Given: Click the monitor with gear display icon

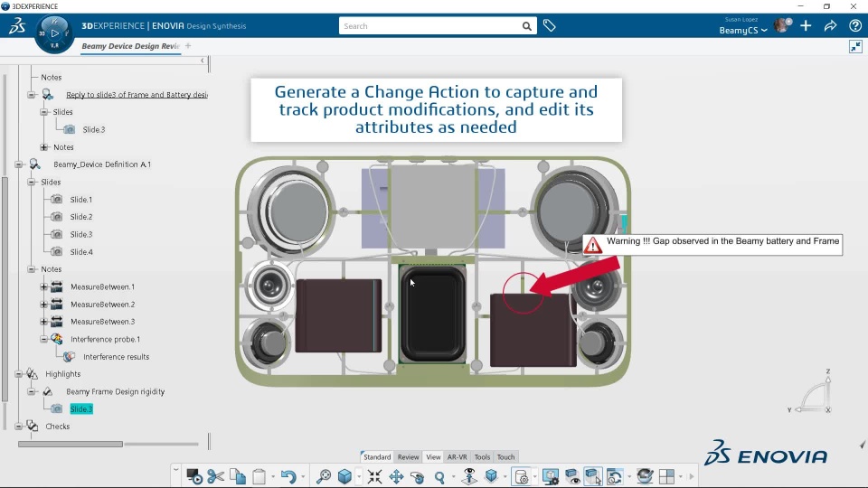Looking at the screenshot, I should [551, 476].
